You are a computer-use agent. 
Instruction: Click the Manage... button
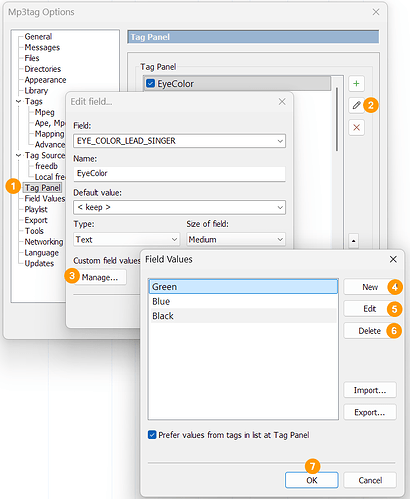(100, 277)
